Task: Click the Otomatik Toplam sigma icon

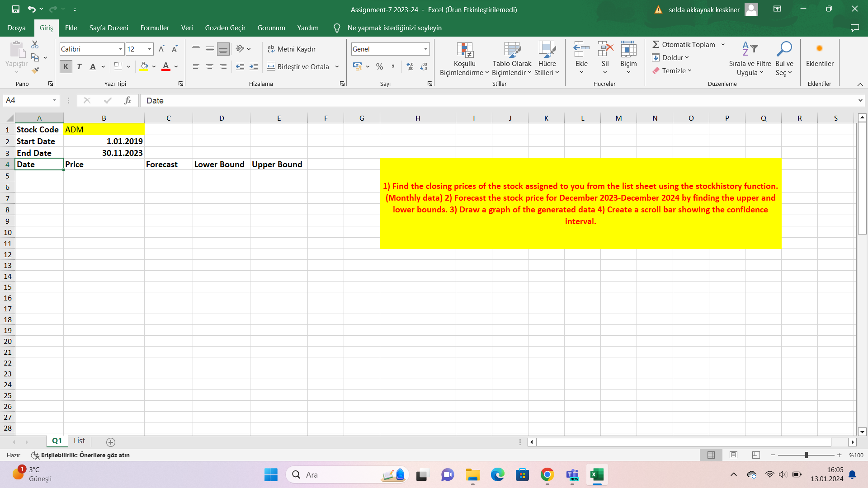Action: pyautogui.click(x=656, y=44)
